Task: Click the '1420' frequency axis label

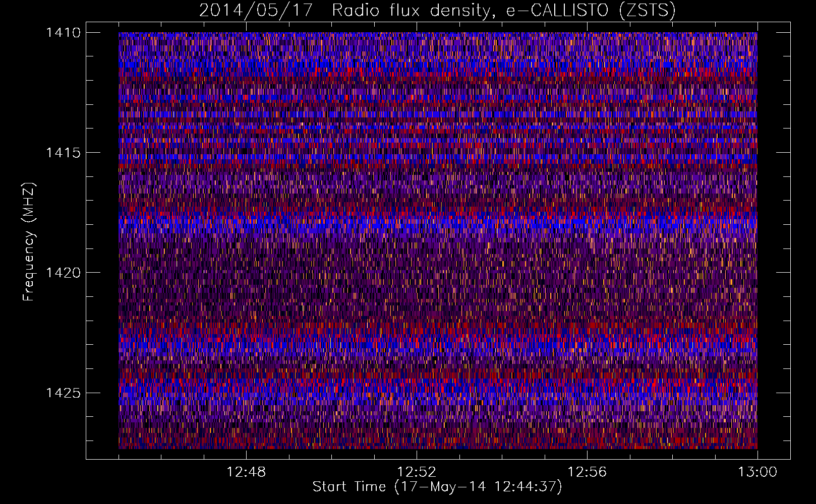Action: [x=63, y=273]
